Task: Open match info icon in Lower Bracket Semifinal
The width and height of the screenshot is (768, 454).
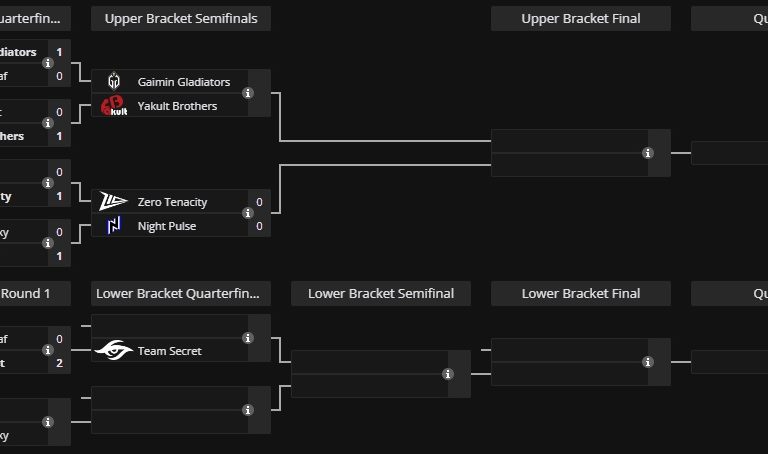Action: point(448,374)
